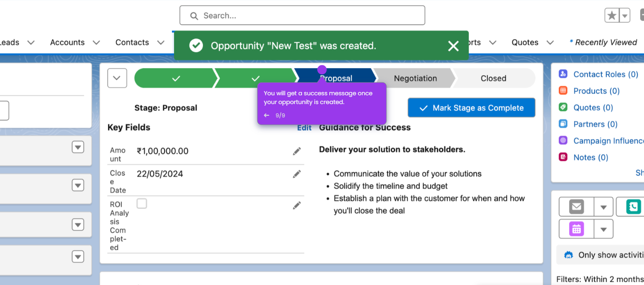The height and width of the screenshot is (285, 644).
Task: Open the Accounts navigation tab
Action: point(67,42)
